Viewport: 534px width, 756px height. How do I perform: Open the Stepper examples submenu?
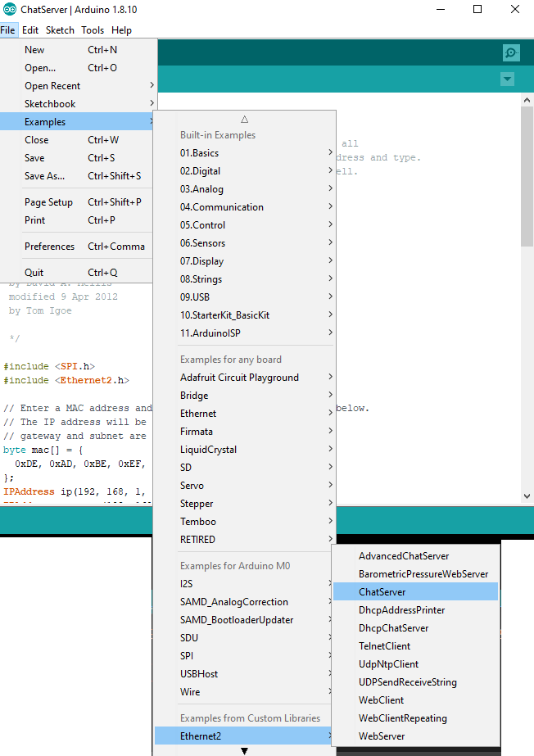pyautogui.click(x=244, y=504)
